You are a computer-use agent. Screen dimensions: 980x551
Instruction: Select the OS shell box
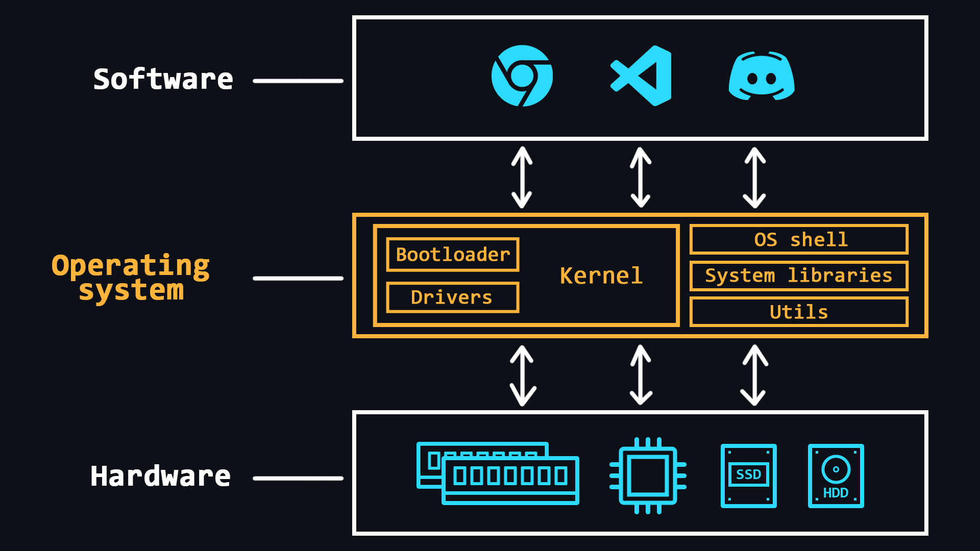coord(799,239)
